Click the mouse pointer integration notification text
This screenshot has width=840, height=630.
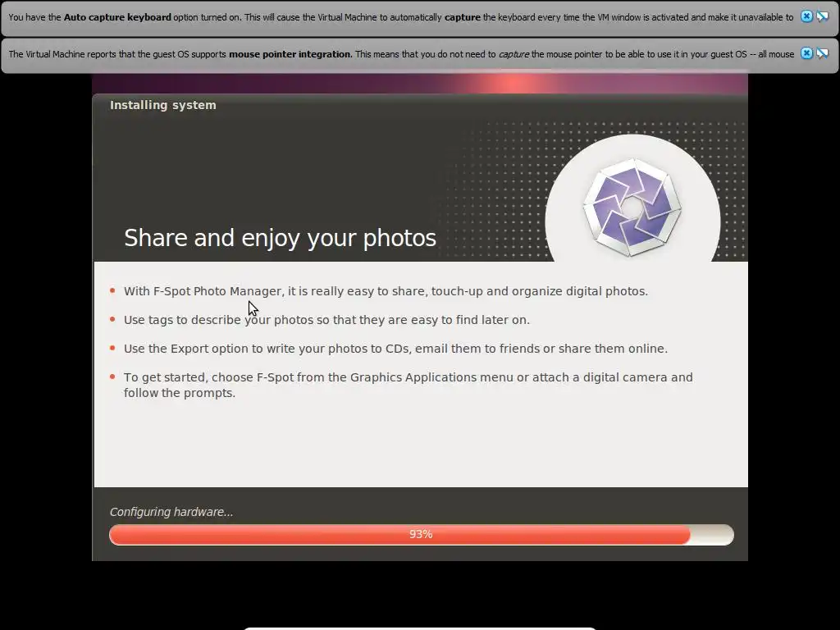[x=401, y=54]
